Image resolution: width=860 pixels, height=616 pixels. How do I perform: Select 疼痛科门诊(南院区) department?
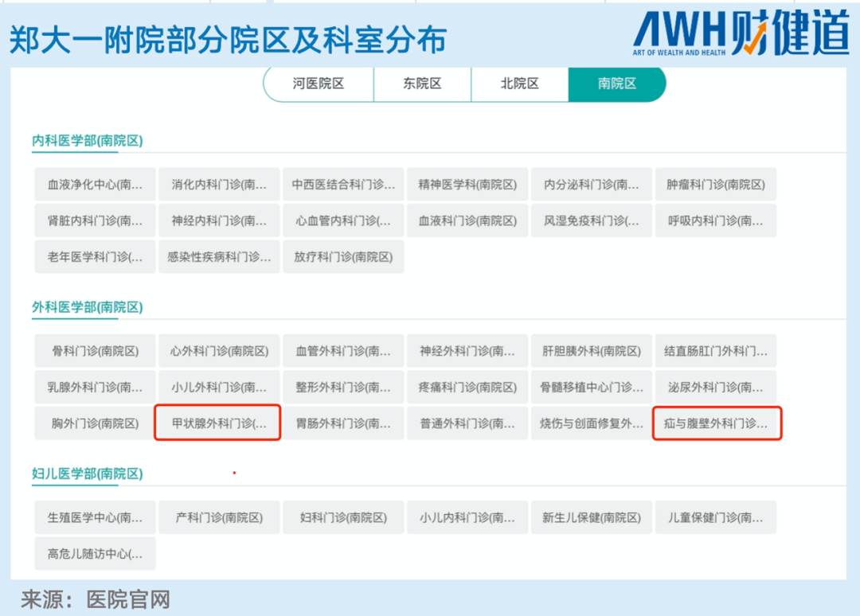pos(467,388)
